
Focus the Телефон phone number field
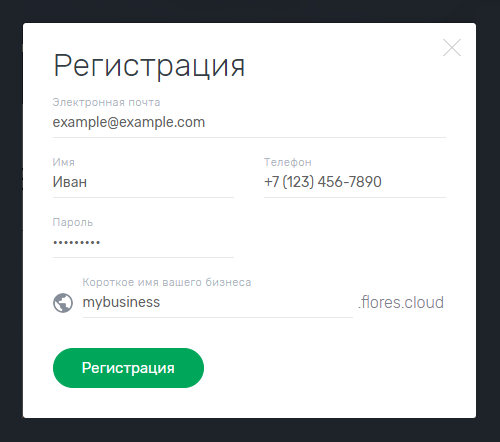click(355, 183)
